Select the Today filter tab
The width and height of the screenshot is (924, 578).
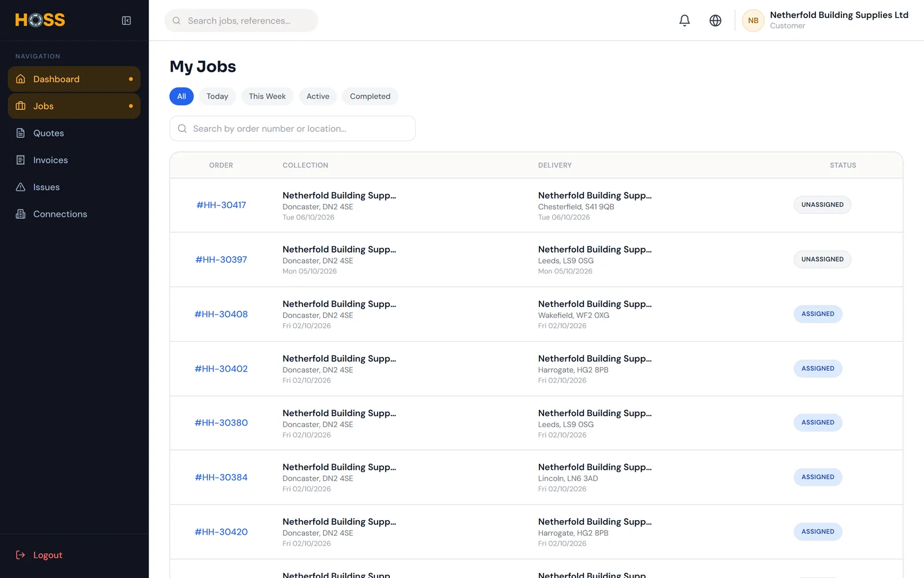[217, 97]
